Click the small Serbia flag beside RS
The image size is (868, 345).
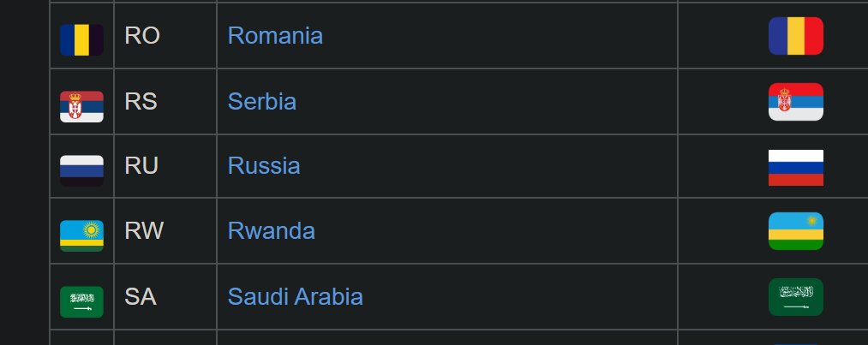[x=81, y=106]
